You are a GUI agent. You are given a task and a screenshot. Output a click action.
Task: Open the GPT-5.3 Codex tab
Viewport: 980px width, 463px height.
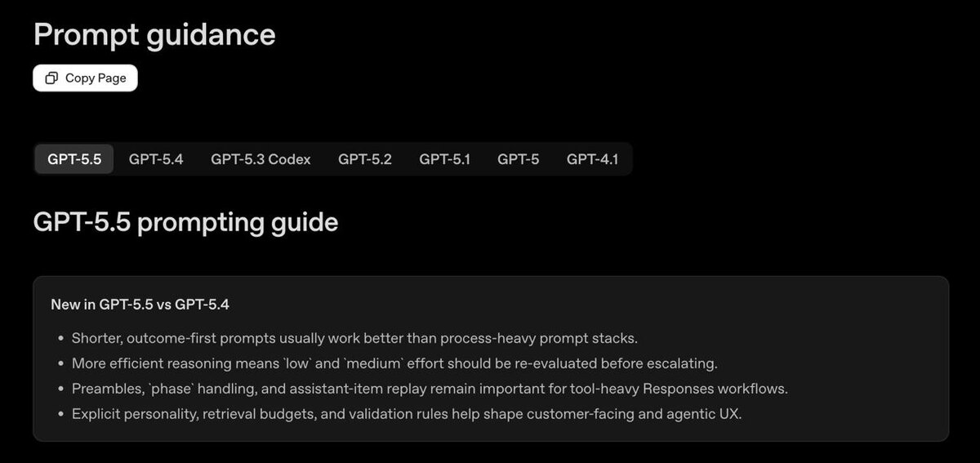261,159
